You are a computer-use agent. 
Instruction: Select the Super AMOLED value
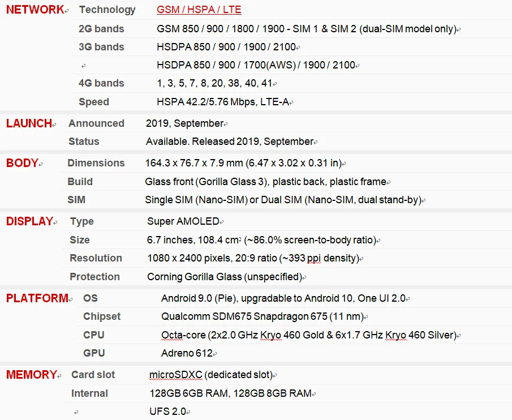183,221
